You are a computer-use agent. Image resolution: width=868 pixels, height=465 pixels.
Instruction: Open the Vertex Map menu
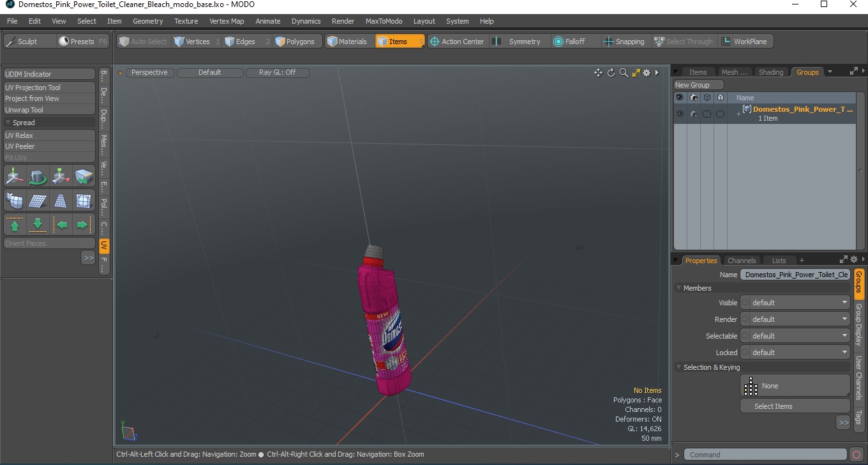coord(227,21)
